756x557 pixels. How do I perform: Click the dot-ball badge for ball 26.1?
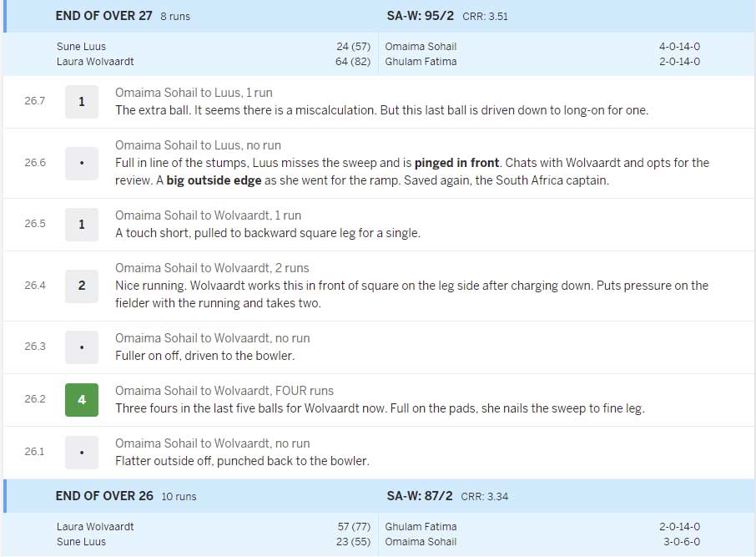[81, 452]
